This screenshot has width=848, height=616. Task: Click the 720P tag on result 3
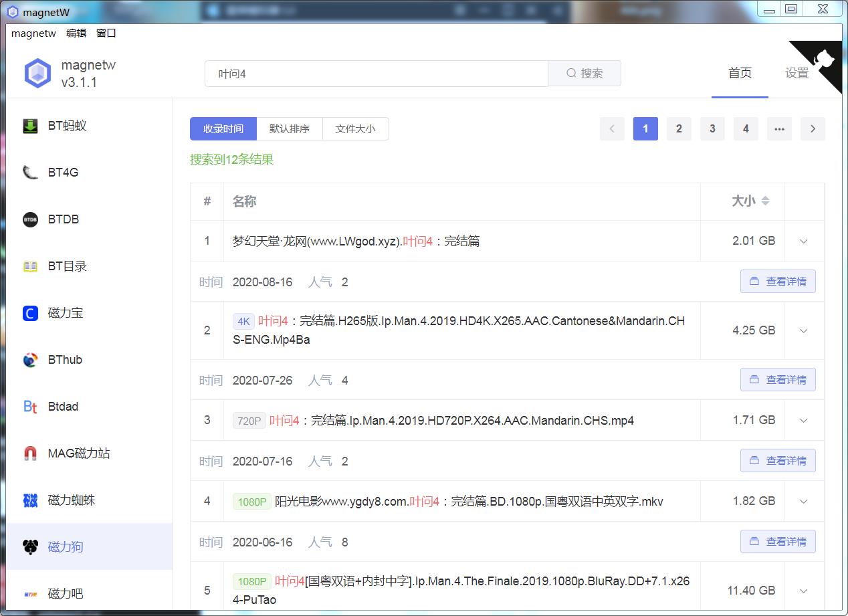tap(249, 421)
